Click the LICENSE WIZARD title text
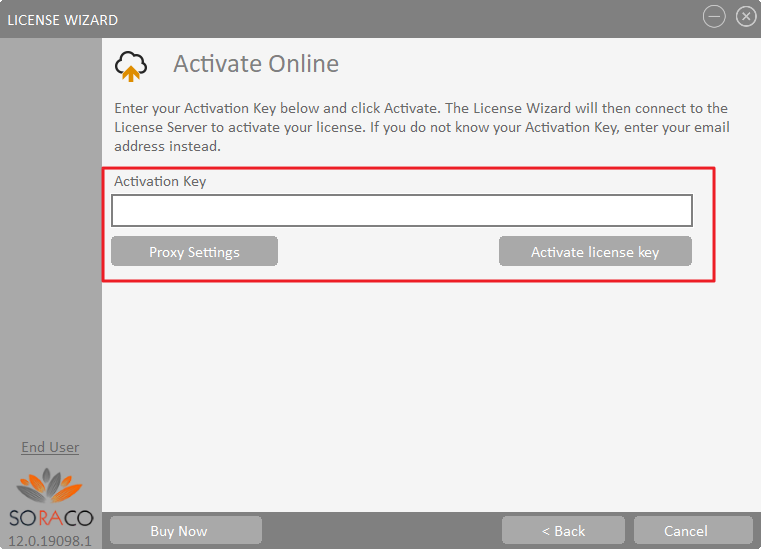 pyautogui.click(x=63, y=20)
